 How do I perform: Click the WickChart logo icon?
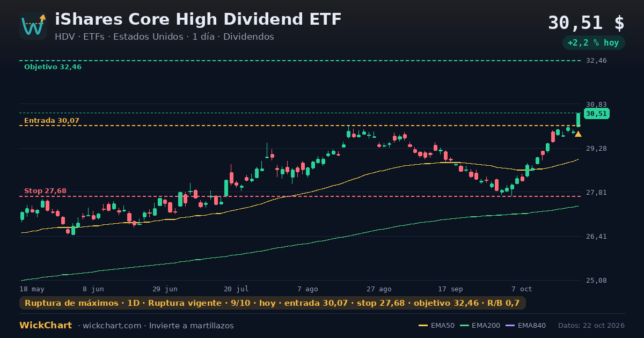tap(33, 26)
